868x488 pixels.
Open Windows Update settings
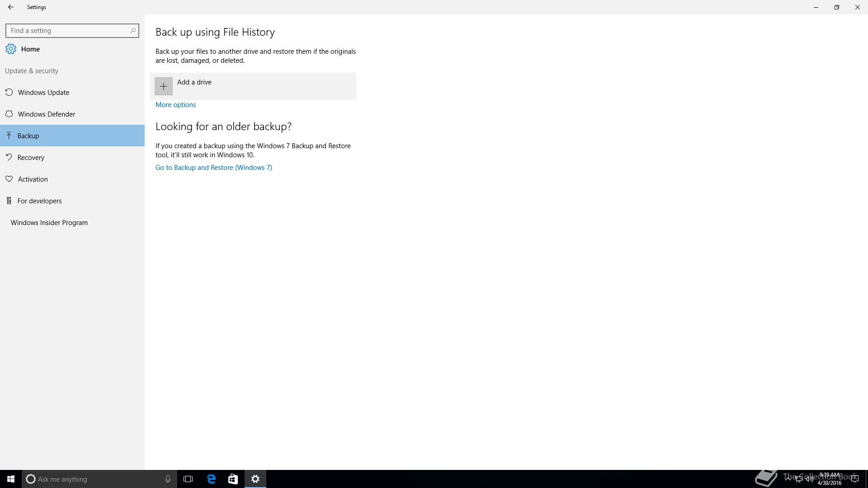pyautogui.click(x=72, y=92)
